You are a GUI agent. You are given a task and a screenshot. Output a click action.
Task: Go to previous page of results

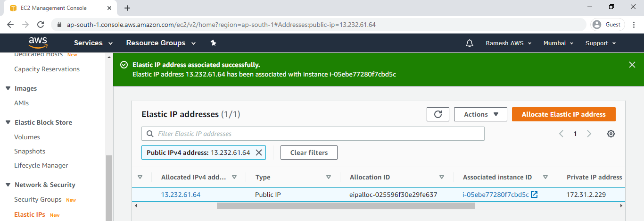pyautogui.click(x=561, y=134)
